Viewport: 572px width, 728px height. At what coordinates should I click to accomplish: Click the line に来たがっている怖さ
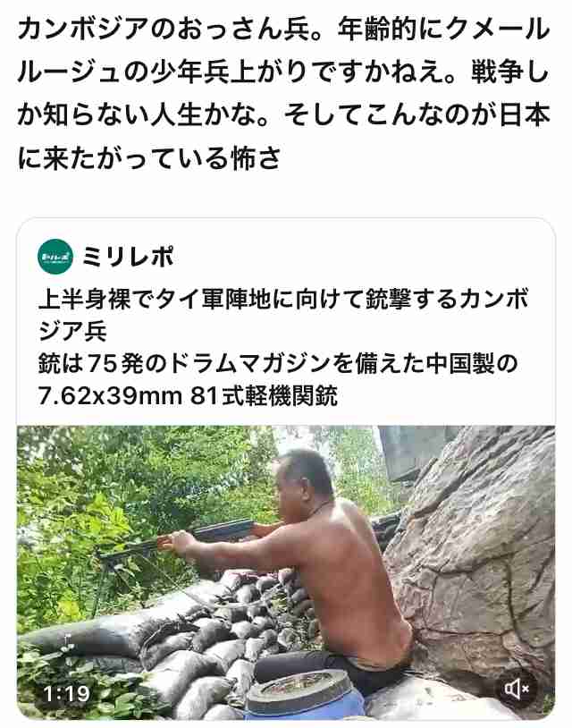click(x=149, y=158)
